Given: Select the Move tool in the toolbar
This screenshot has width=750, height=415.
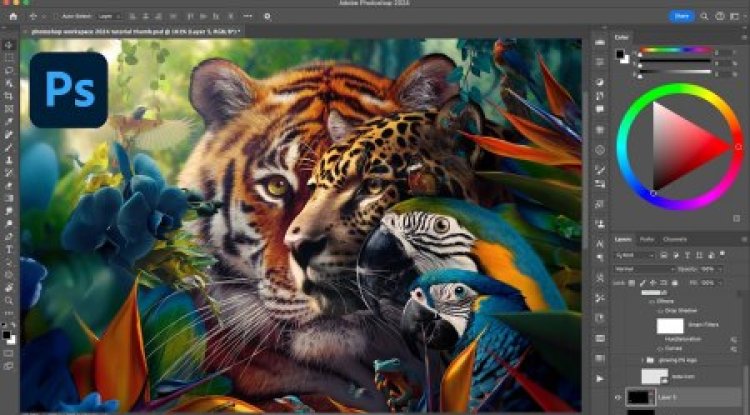Looking at the screenshot, I should [9, 45].
